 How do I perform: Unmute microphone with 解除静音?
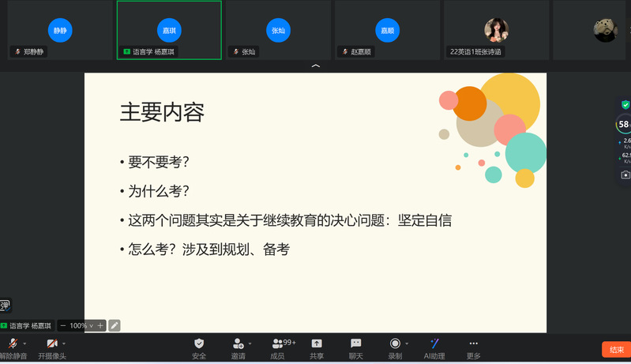coord(13,344)
